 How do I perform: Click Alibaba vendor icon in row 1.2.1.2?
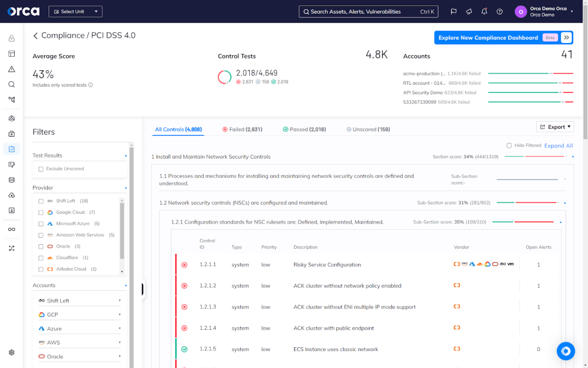pos(457,285)
